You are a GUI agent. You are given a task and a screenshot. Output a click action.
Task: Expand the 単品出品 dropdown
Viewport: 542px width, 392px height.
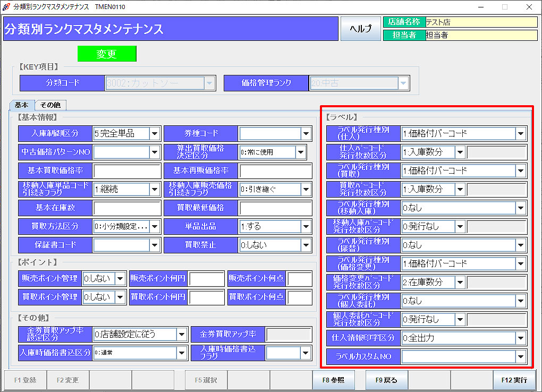click(x=306, y=226)
